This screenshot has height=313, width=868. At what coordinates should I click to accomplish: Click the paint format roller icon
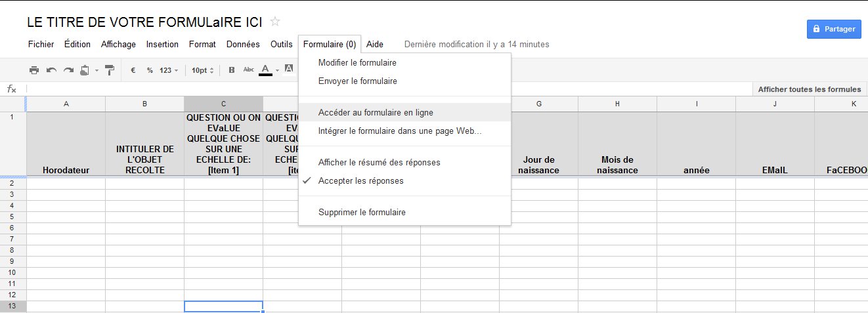110,70
